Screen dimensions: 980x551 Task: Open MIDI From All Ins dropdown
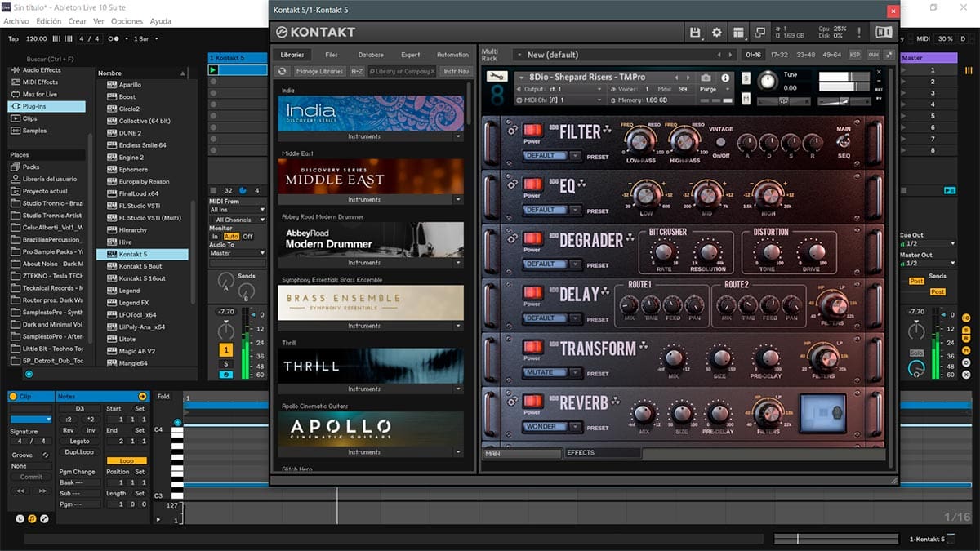point(237,210)
